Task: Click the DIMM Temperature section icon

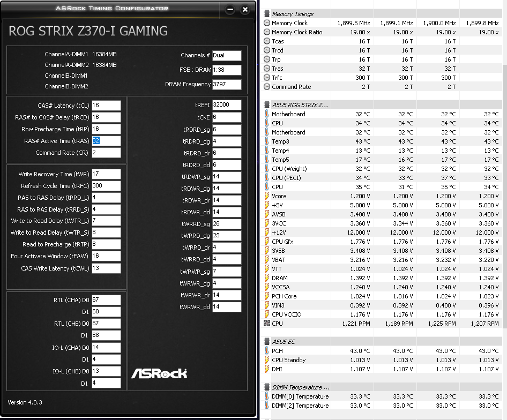Action: [267, 387]
